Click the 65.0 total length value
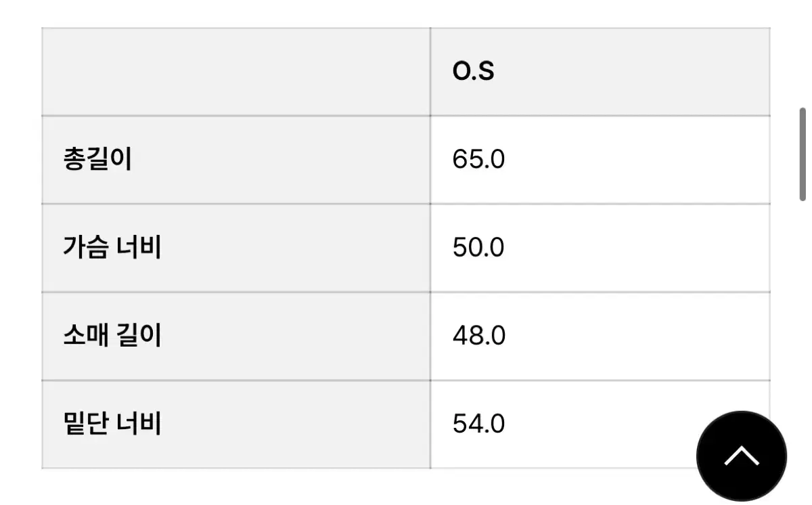The image size is (812, 505). [x=478, y=160]
